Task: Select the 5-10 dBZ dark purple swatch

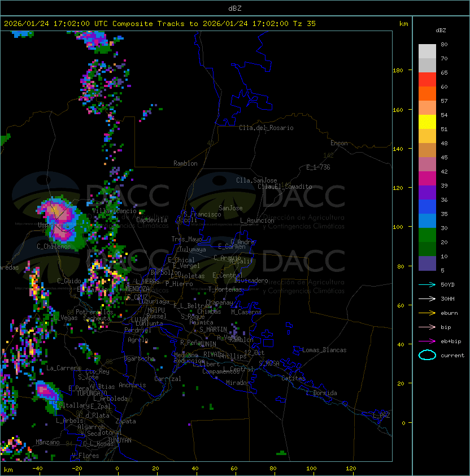Action: pos(427,263)
